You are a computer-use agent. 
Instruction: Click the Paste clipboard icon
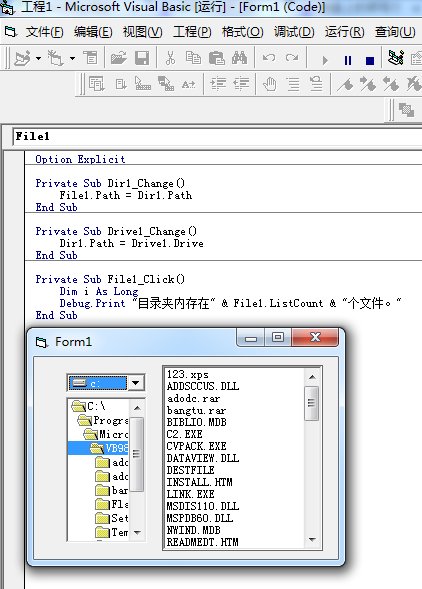pyautogui.click(x=216, y=59)
